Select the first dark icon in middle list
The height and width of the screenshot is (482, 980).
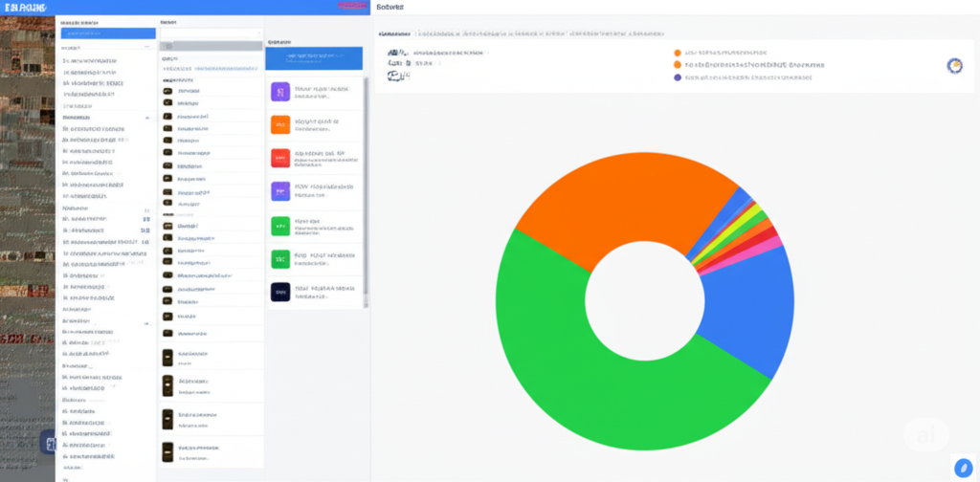(x=167, y=91)
